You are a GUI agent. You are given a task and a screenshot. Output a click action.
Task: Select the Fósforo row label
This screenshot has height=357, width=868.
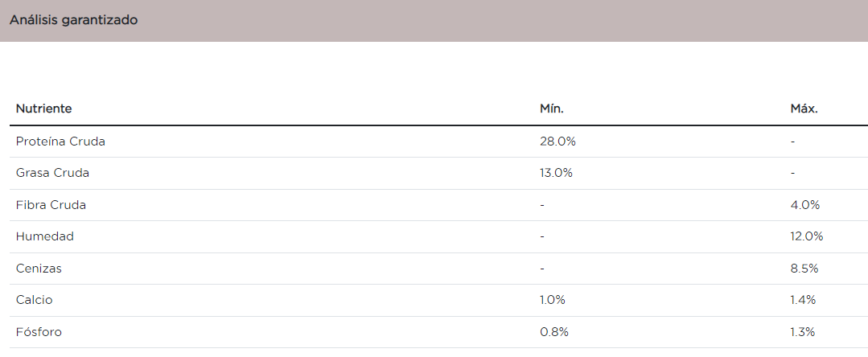click(39, 332)
